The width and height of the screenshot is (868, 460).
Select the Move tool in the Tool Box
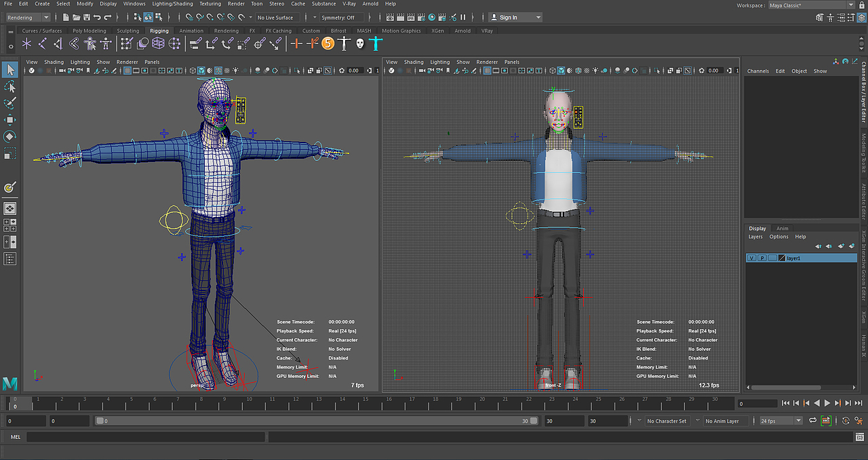9,120
